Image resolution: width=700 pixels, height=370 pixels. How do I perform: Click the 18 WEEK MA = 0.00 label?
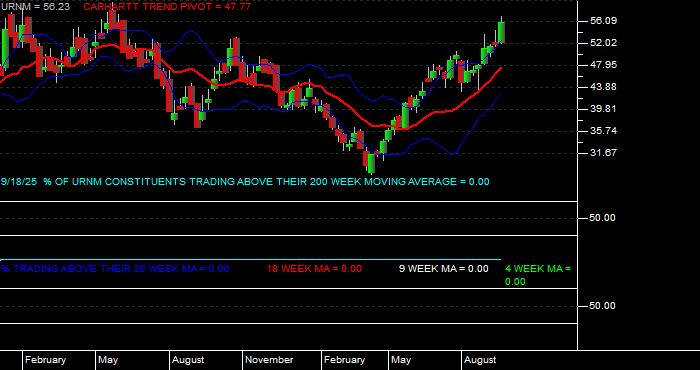point(314,269)
